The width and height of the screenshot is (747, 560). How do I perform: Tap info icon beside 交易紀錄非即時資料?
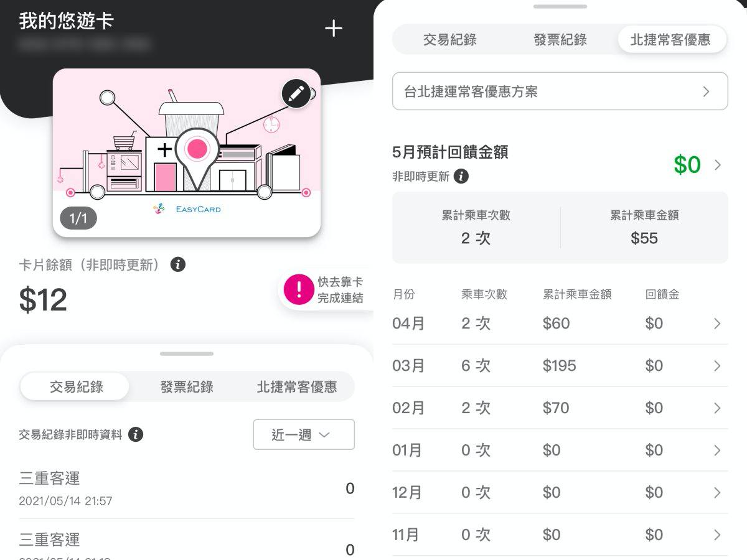coord(136,434)
